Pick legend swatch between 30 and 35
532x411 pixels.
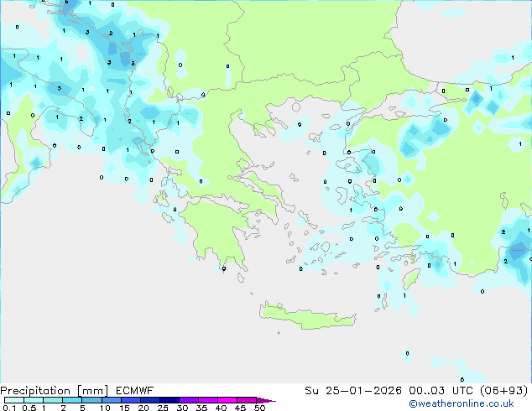click(188, 400)
